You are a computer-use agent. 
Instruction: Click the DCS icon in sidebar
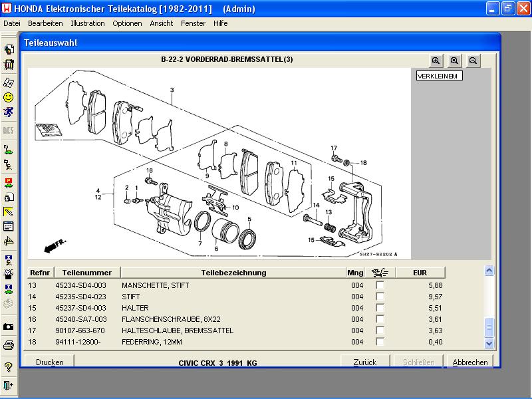pyautogui.click(x=9, y=130)
